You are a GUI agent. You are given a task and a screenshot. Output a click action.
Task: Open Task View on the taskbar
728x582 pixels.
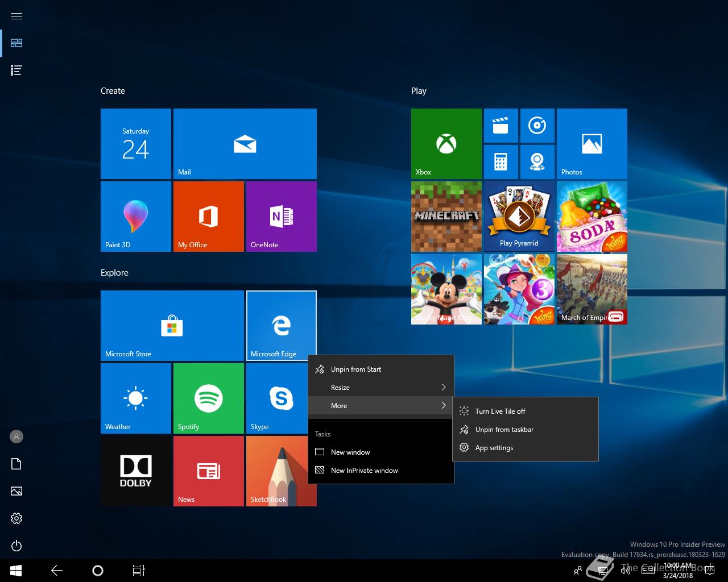pos(139,570)
